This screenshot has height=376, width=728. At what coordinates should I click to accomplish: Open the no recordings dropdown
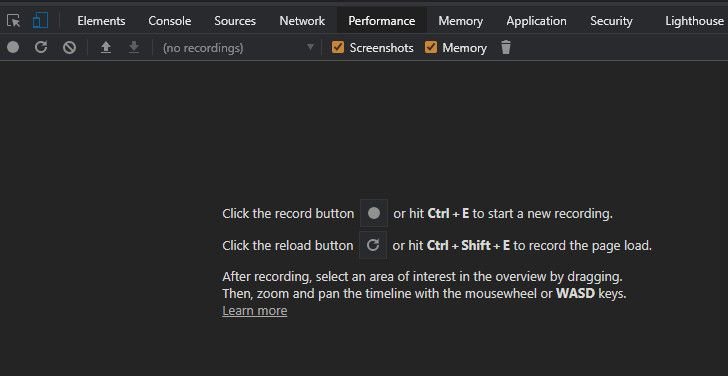(239, 48)
